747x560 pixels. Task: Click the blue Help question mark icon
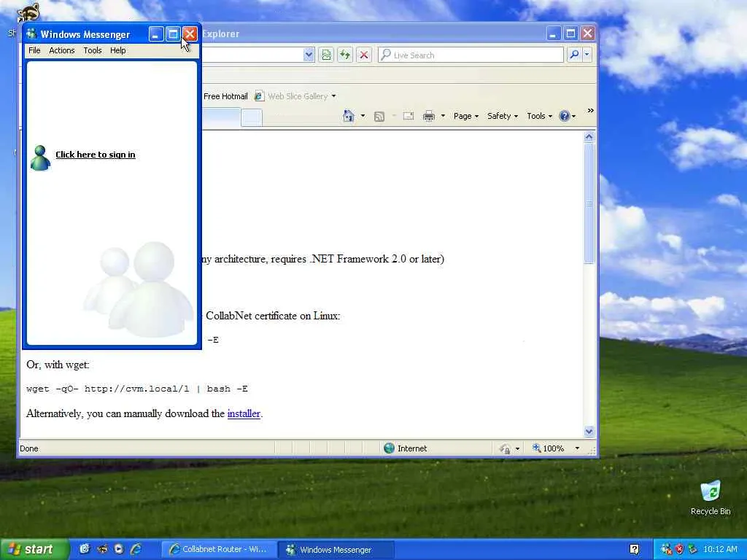[x=564, y=116]
